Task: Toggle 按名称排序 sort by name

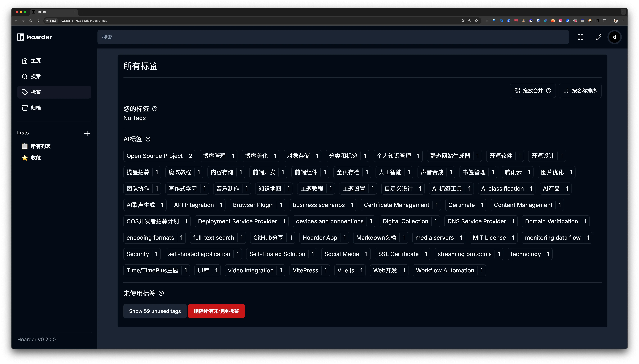Action: tap(580, 91)
